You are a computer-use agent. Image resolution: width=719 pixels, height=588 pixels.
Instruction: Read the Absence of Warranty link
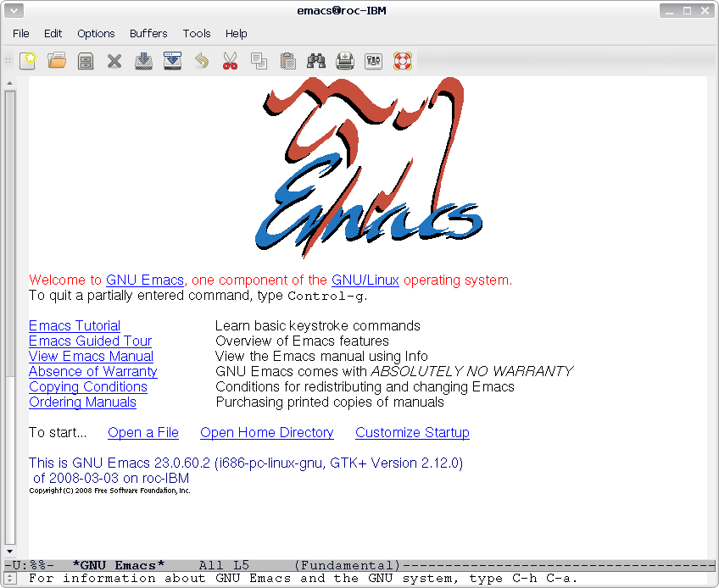tap(93, 371)
